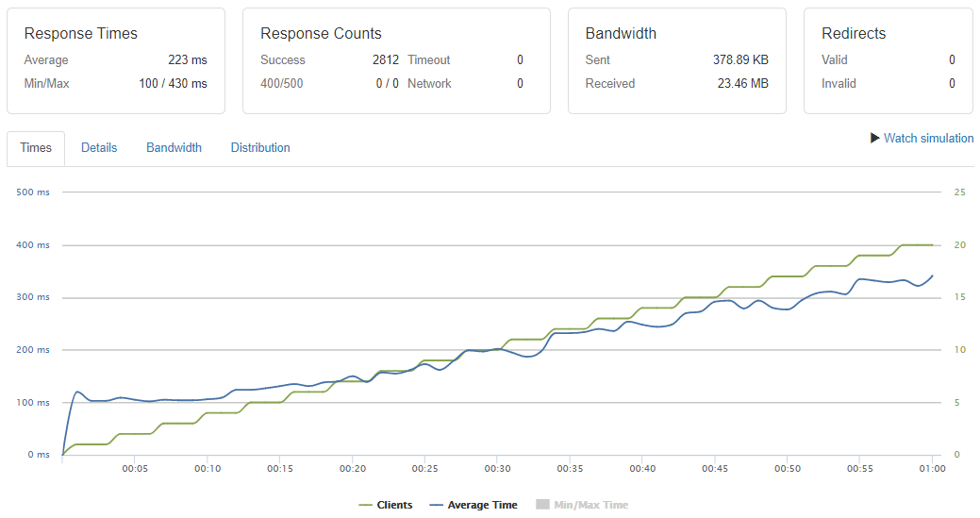Click the Times tab
This screenshot has height=518, width=980.
(x=36, y=148)
